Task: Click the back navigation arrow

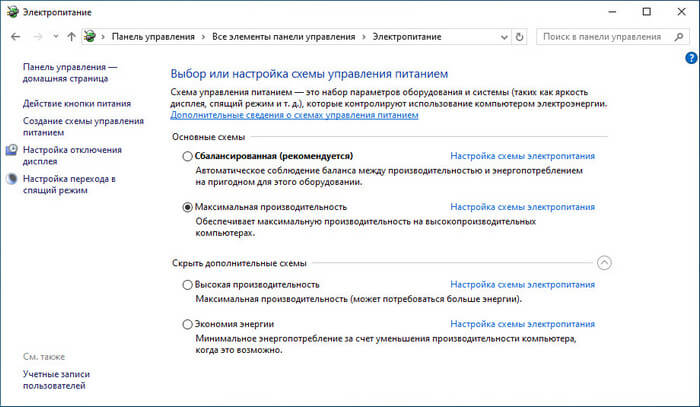Action: 16,36
